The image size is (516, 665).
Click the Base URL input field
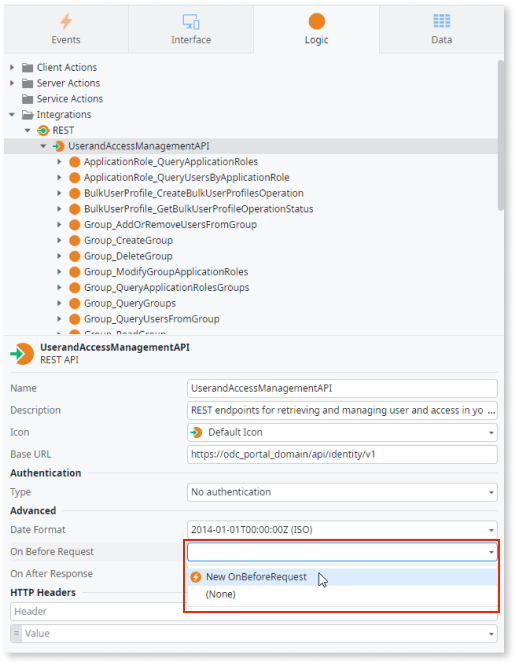click(x=342, y=455)
